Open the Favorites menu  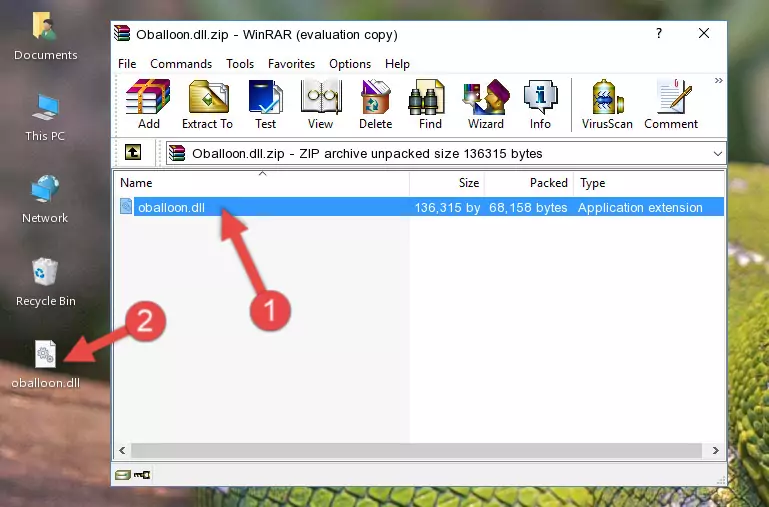point(291,64)
